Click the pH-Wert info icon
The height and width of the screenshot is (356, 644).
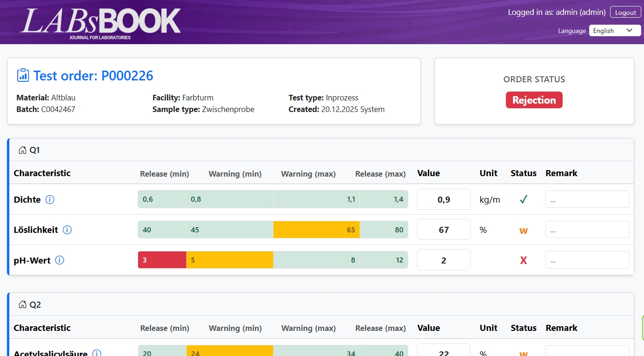[x=60, y=260]
